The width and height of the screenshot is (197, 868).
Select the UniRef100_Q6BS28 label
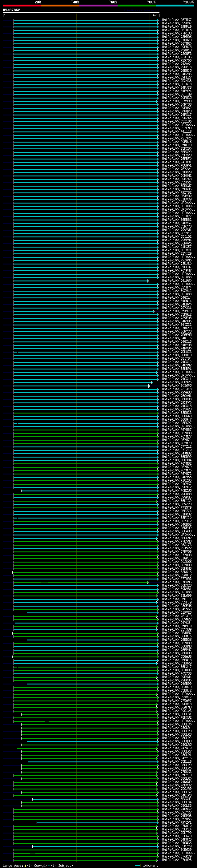177,586
